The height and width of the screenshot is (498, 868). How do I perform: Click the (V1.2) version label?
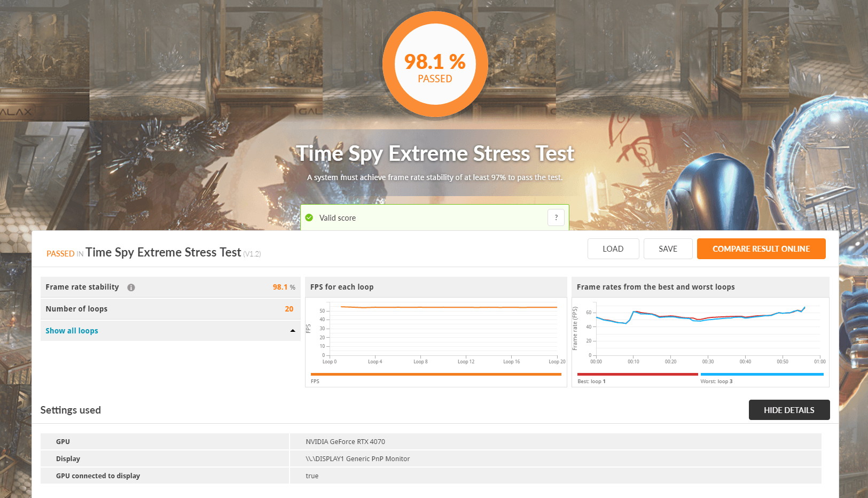[252, 254]
